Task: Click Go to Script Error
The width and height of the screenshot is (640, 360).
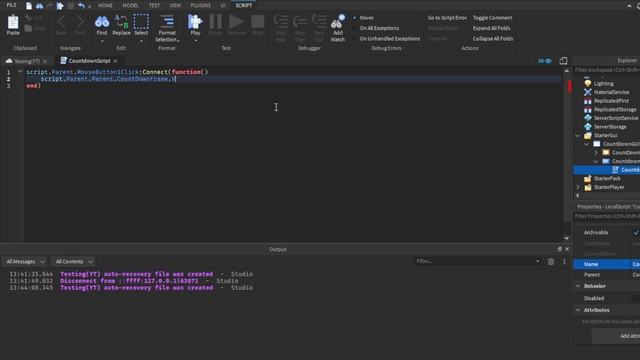Action: pyautogui.click(x=447, y=18)
